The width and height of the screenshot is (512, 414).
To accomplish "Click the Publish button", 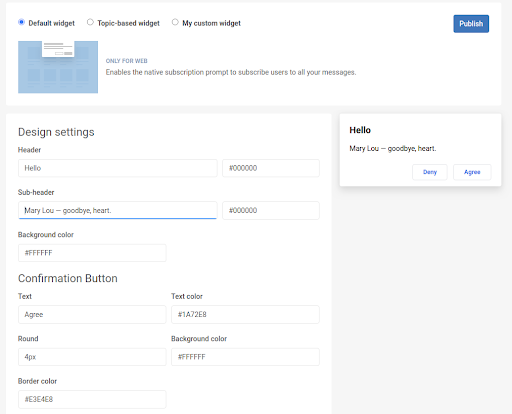I will [x=471, y=24].
